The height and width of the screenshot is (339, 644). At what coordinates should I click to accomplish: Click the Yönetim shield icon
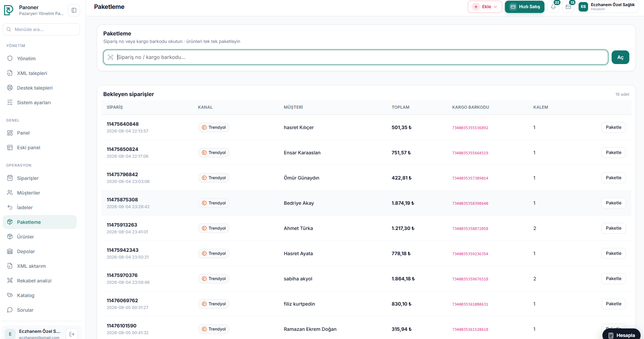coord(10,59)
